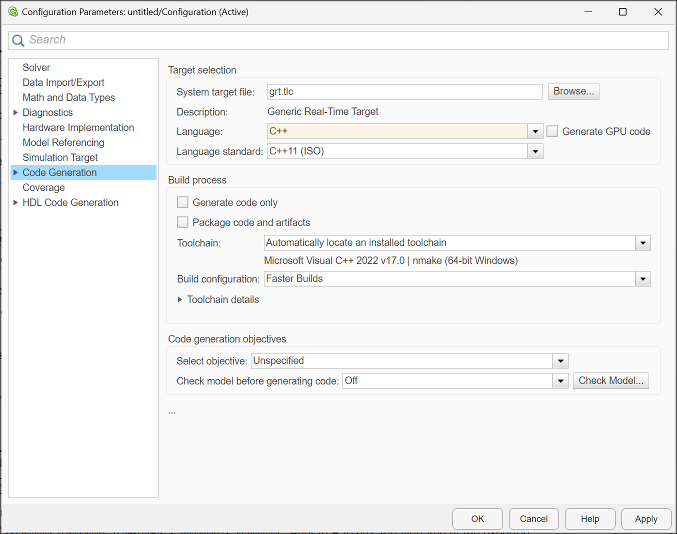Viewport: 677px width, 534px height.
Task: Click the Check Model... button
Action: [612, 381]
